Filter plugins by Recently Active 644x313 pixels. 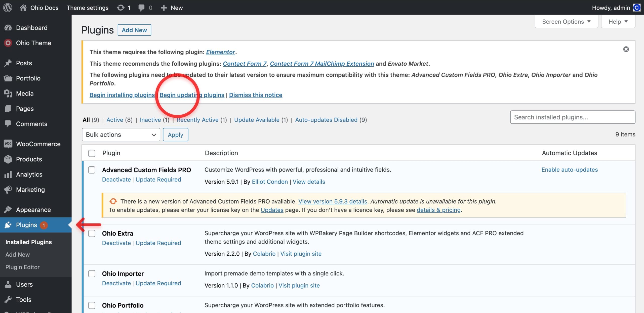(x=197, y=120)
